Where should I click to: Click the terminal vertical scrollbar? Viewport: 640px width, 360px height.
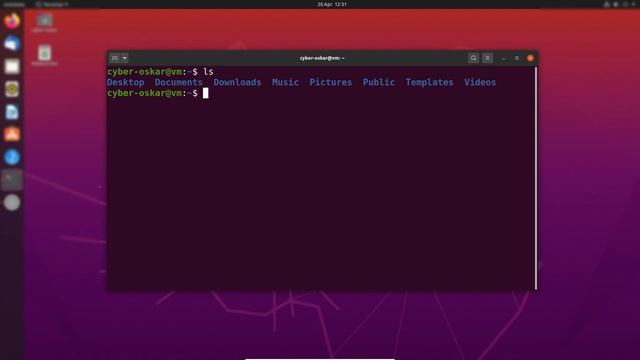[x=536, y=178]
